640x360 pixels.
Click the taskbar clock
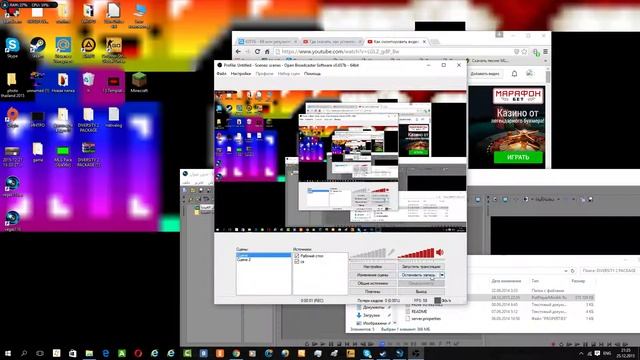pyautogui.click(x=625, y=353)
